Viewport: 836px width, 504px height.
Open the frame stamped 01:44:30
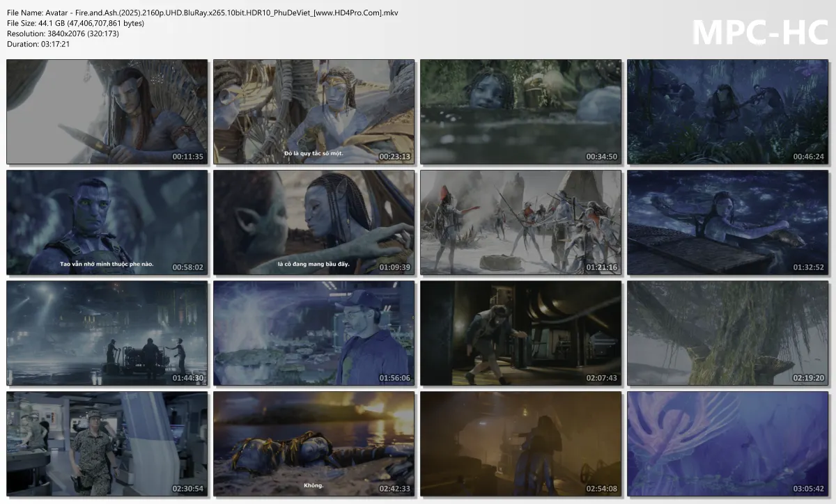(107, 333)
